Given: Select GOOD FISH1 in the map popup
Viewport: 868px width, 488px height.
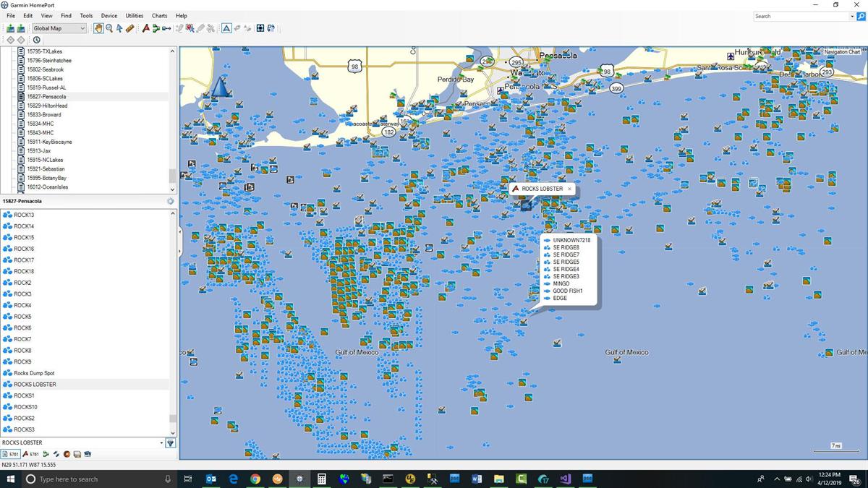Looking at the screenshot, I should pos(568,291).
